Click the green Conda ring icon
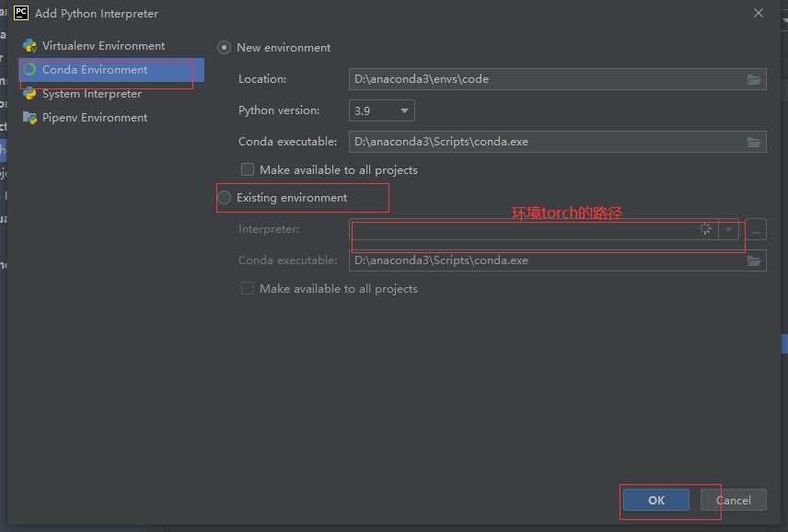Viewport: 788px width, 532px height. pos(29,69)
